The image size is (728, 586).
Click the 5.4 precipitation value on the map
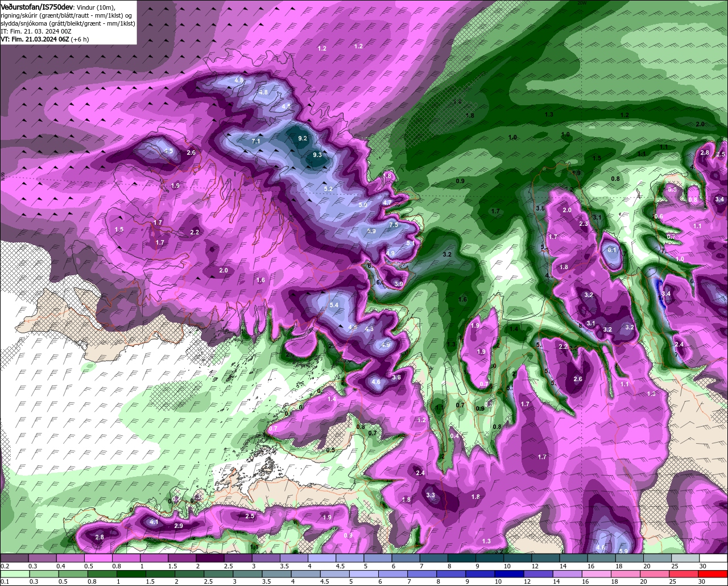[334, 306]
